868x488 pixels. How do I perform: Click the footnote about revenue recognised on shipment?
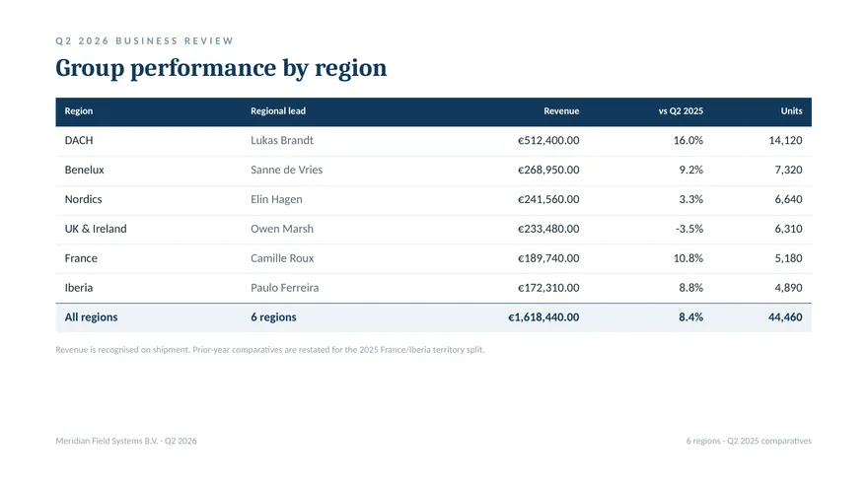coord(270,350)
